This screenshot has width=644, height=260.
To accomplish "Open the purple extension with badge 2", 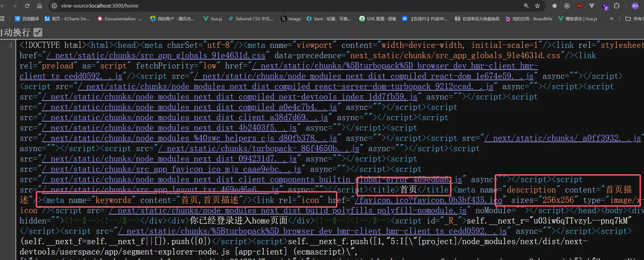I will pyautogui.click(x=604, y=6).
